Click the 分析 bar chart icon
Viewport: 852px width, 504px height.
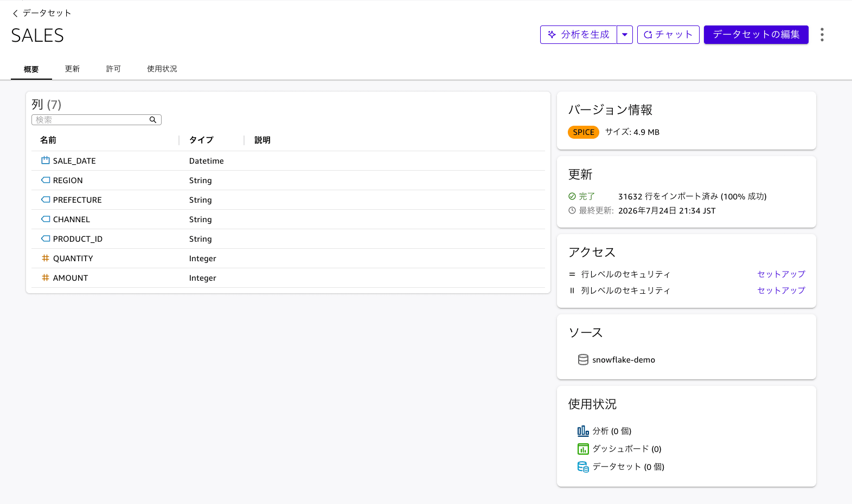click(583, 431)
